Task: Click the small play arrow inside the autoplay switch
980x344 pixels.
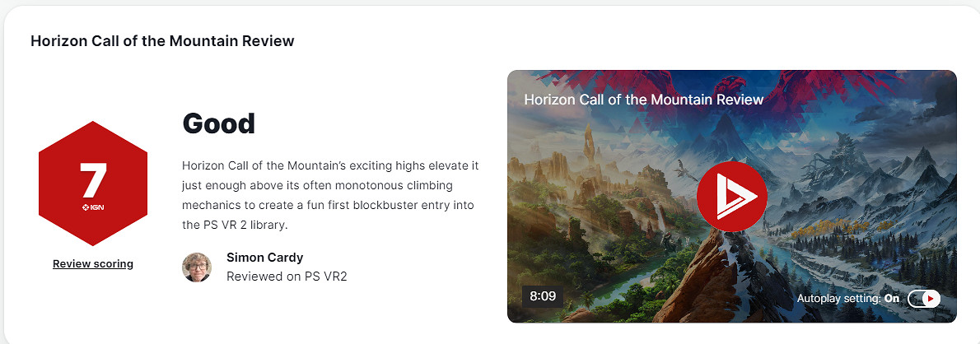Action: coord(931,299)
